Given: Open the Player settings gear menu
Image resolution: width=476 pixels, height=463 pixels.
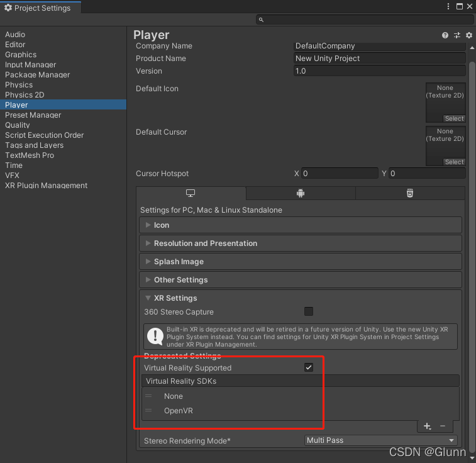Looking at the screenshot, I should pyautogui.click(x=469, y=35).
